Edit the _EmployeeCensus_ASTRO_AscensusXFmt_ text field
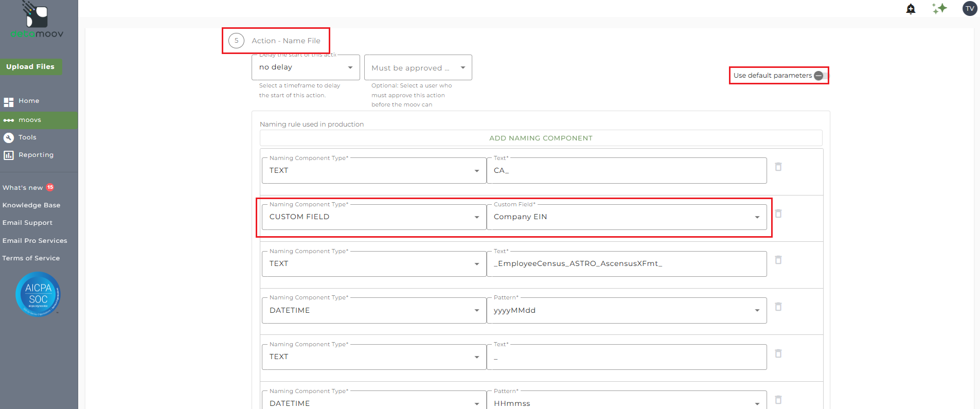Screen dimensions: 980x409 point(626,264)
